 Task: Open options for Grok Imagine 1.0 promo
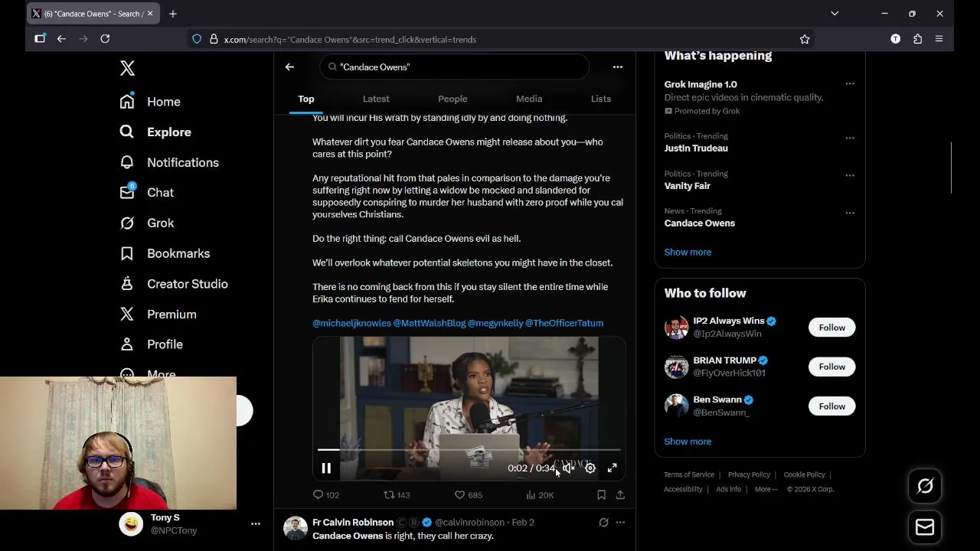[850, 84]
